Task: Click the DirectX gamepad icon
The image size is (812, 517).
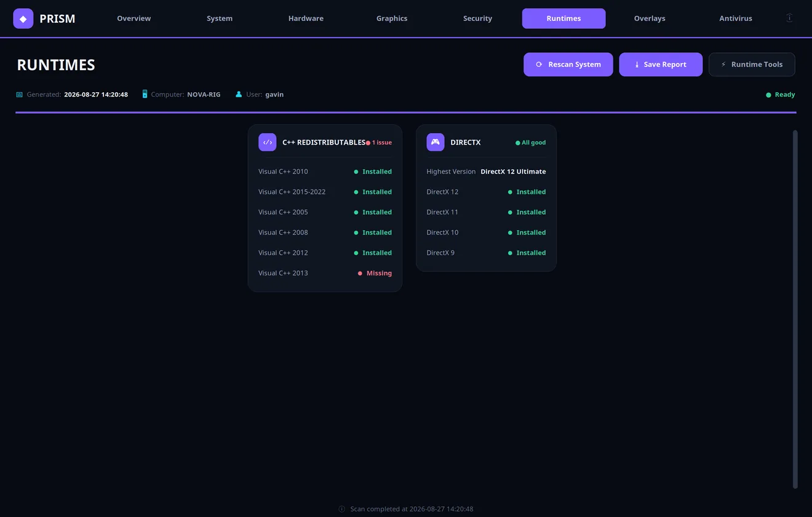Action: click(x=436, y=142)
